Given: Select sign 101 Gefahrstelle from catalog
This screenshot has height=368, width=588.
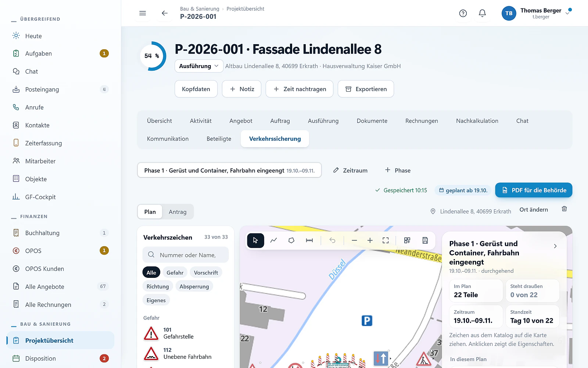Looking at the screenshot, I should tap(185, 333).
